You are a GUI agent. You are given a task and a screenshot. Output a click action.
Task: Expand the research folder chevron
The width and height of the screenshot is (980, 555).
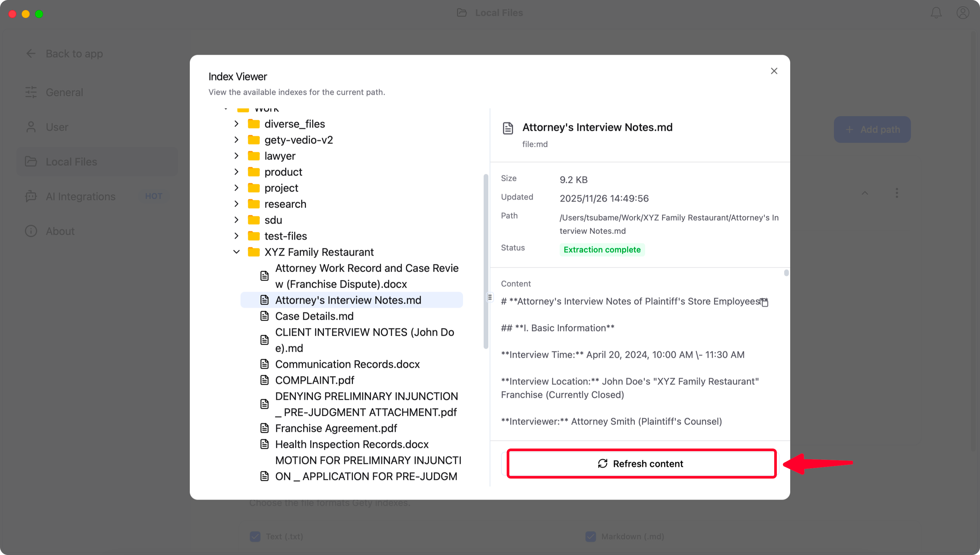pyautogui.click(x=236, y=204)
